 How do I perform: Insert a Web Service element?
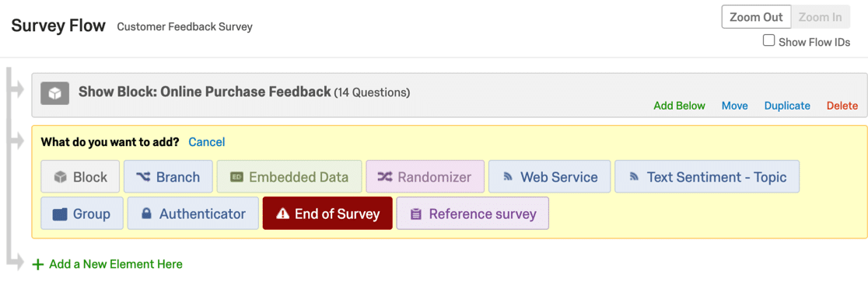click(x=550, y=177)
